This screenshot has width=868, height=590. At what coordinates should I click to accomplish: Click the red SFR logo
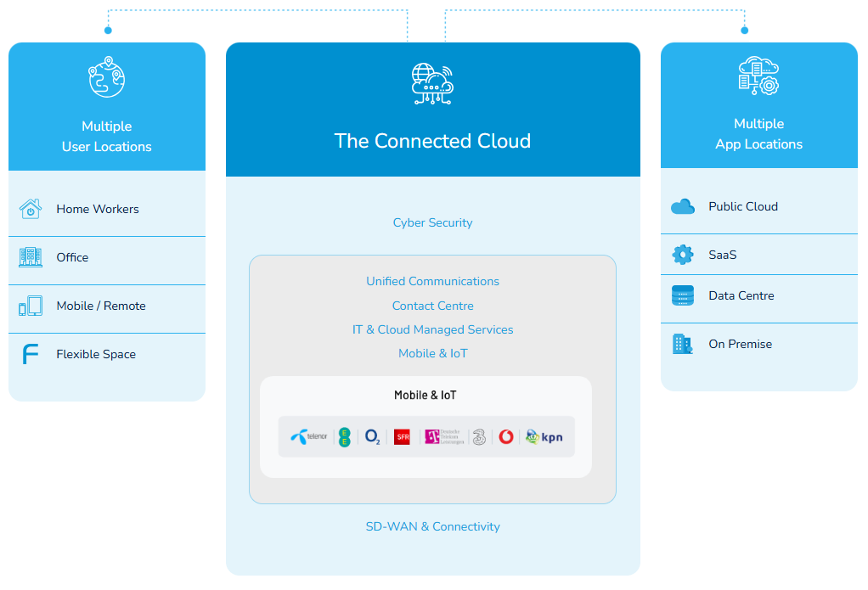[402, 437]
